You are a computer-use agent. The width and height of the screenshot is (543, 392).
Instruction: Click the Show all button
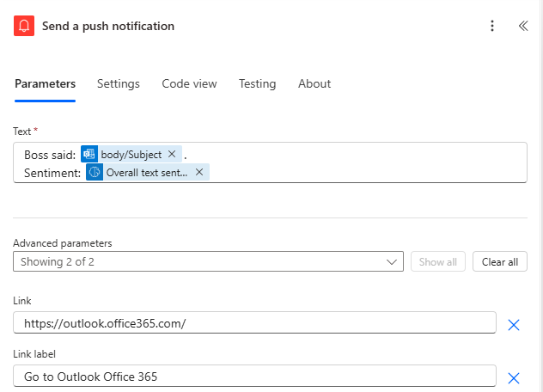(x=438, y=262)
